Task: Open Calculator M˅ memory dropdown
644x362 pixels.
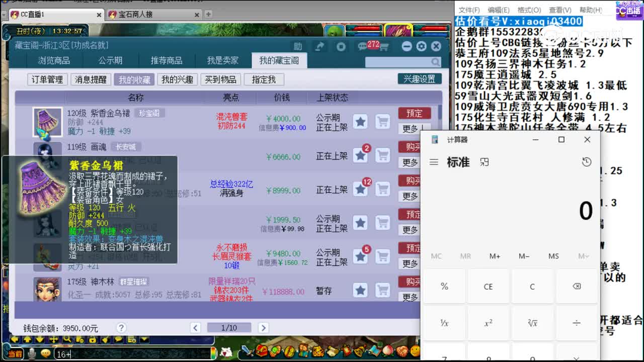Action: tap(583, 256)
